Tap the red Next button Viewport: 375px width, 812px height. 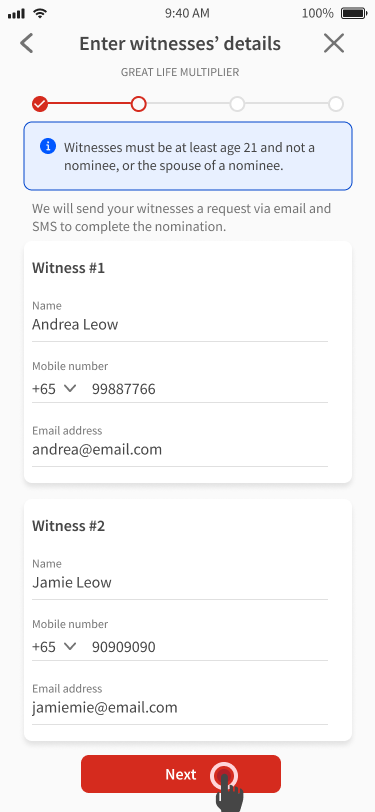click(181, 774)
